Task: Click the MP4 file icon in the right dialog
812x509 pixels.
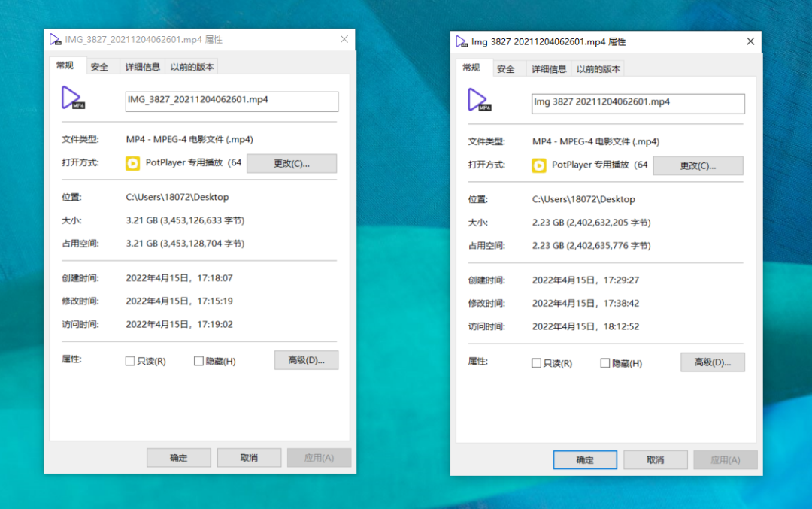Action: point(479,101)
